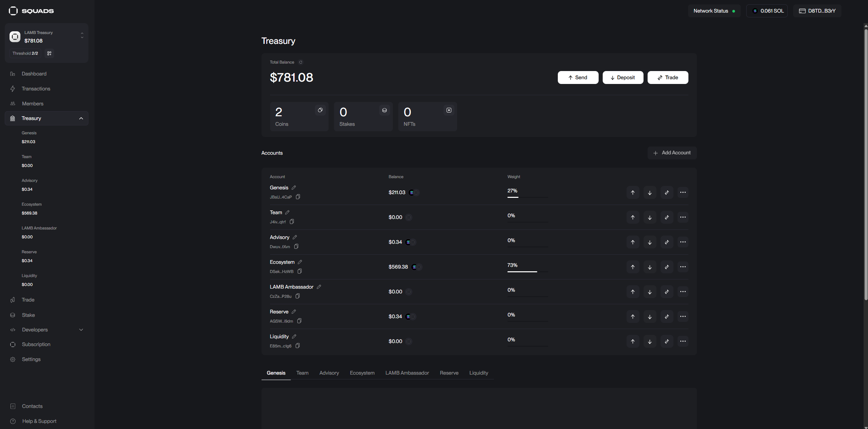Screen dimensions: 868x429
Task: Edit the LAMB Ambassador account name
Action: pyautogui.click(x=319, y=287)
